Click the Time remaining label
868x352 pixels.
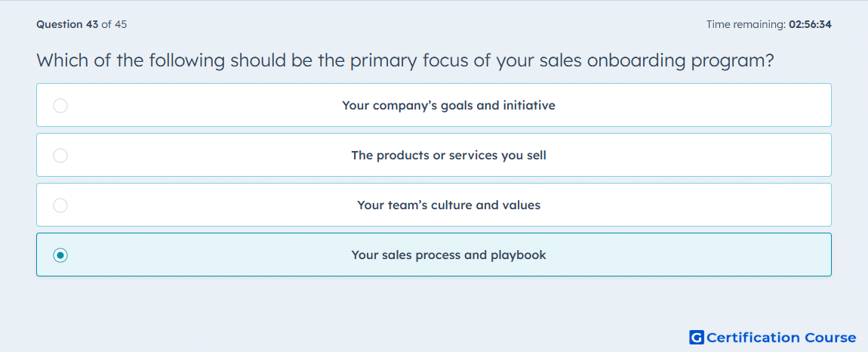pos(746,24)
